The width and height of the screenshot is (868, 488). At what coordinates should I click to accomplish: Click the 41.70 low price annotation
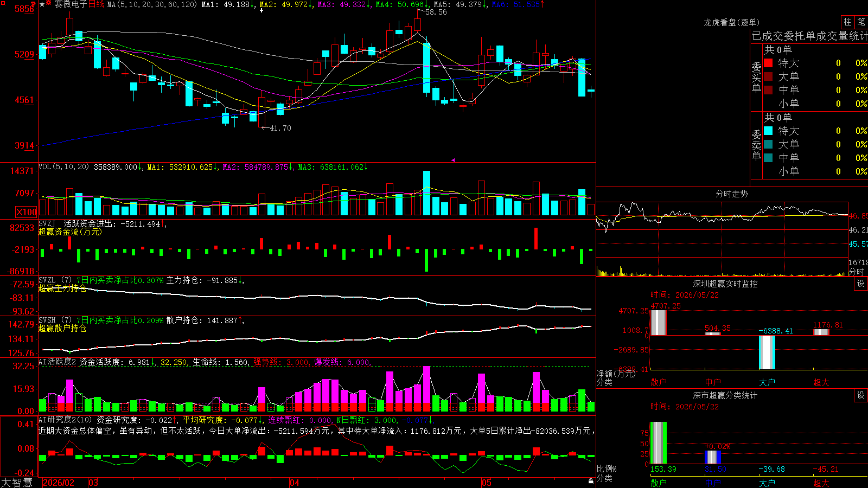[x=280, y=128]
